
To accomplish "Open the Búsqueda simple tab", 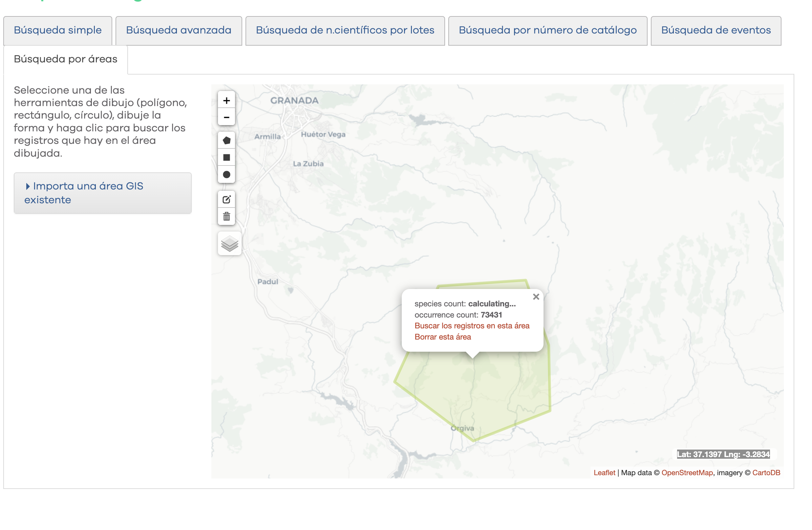I will 58,30.
